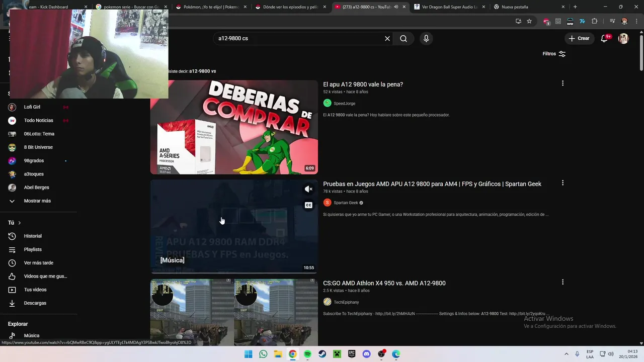Open the Windows Start menu
The image size is (644, 362).
coord(249,354)
